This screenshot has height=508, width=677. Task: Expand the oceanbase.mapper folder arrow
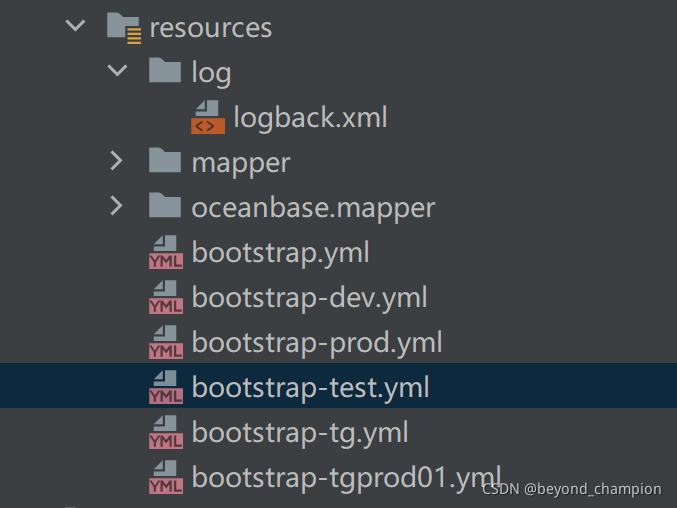117,205
